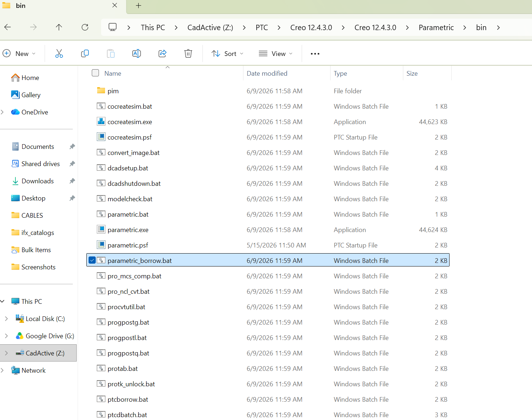Click the Rename icon in toolbar
Image resolution: width=532 pixels, height=420 pixels.
pyautogui.click(x=137, y=53)
